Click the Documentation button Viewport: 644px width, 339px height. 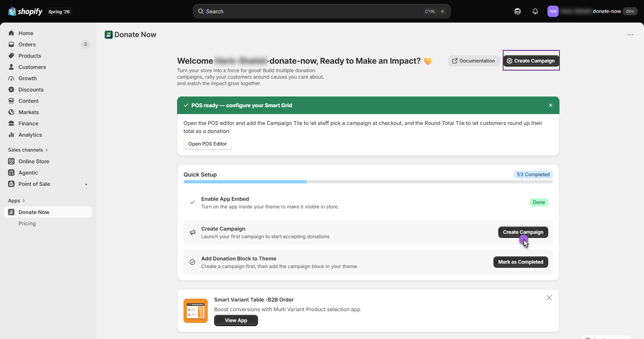click(474, 61)
